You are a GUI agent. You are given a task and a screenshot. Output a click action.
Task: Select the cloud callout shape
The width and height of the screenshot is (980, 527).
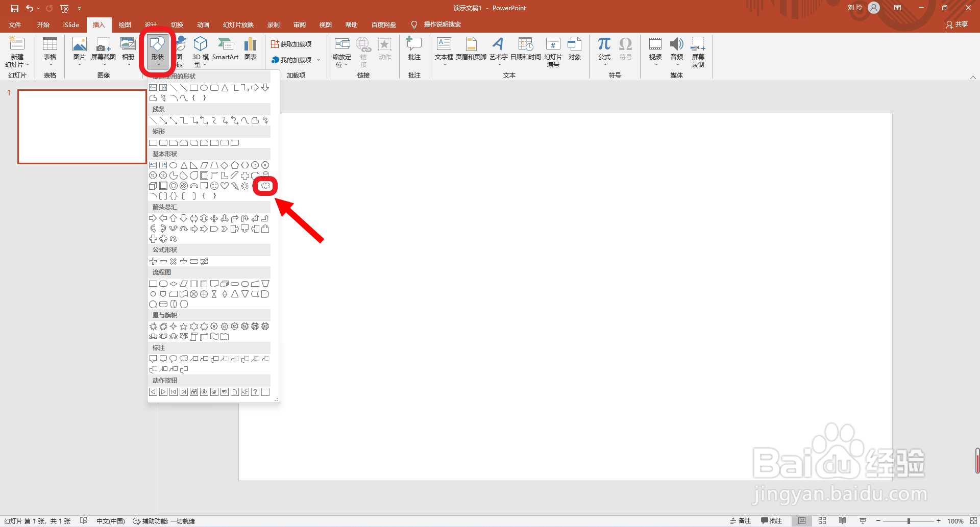(184, 359)
